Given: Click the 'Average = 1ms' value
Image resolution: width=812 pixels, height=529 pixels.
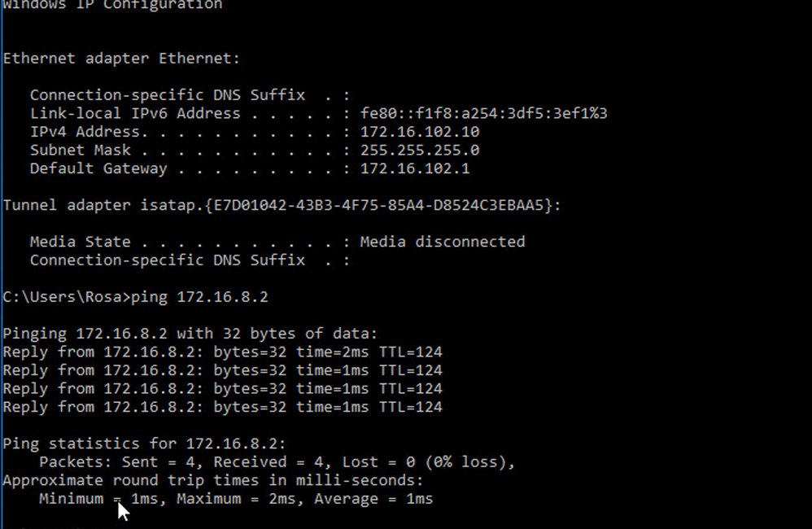Looking at the screenshot, I should [x=373, y=499].
